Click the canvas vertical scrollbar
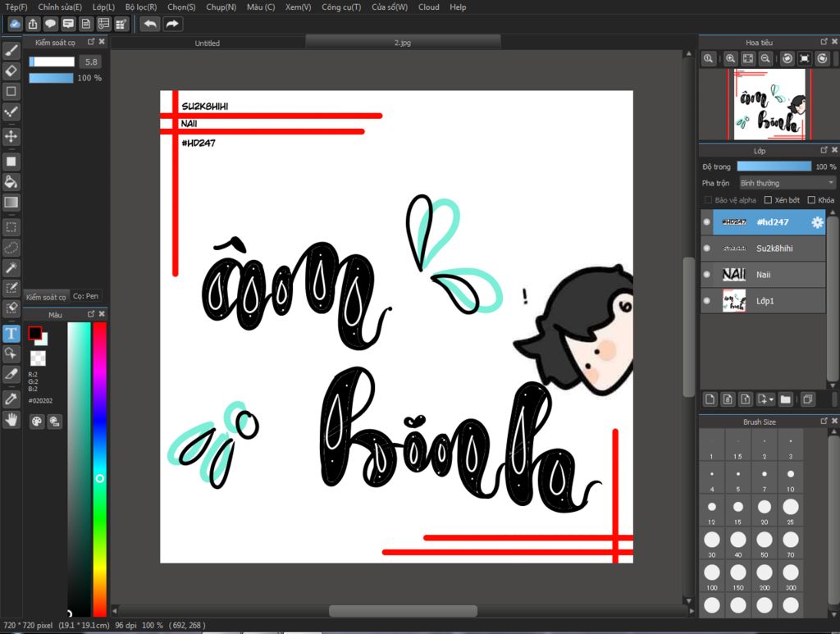Image resolution: width=840 pixels, height=634 pixels. point(688,327)
